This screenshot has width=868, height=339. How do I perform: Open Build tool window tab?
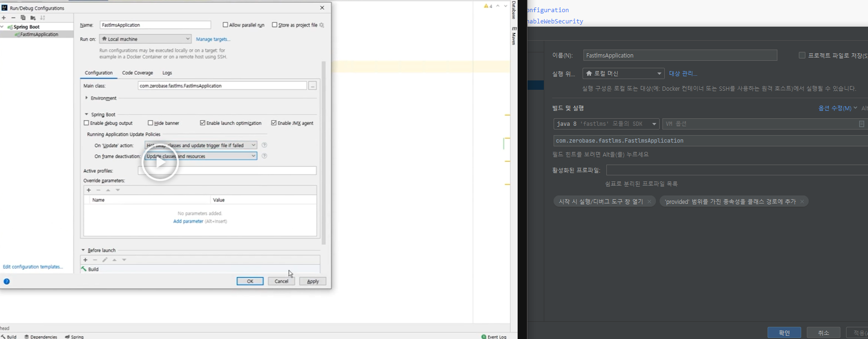point(9,337)
